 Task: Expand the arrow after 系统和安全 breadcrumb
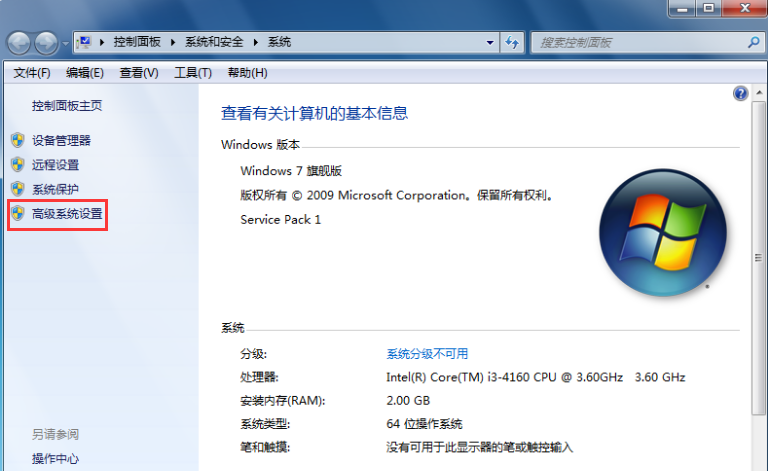[257, 42]
